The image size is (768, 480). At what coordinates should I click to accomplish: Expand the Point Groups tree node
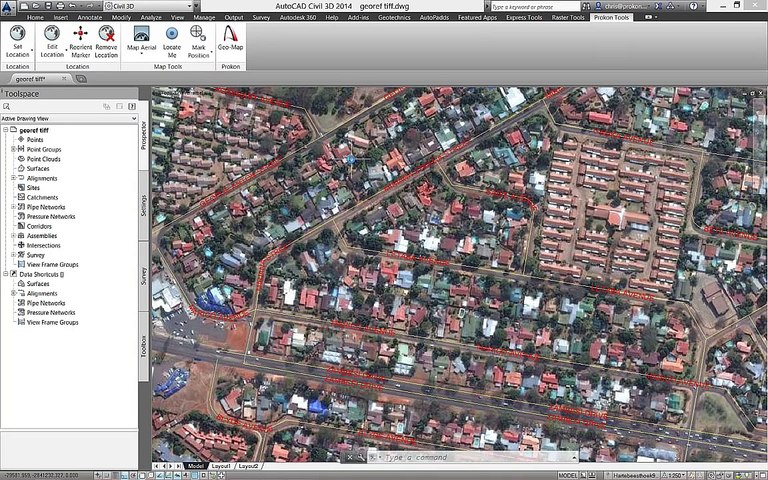pos(13,149)
